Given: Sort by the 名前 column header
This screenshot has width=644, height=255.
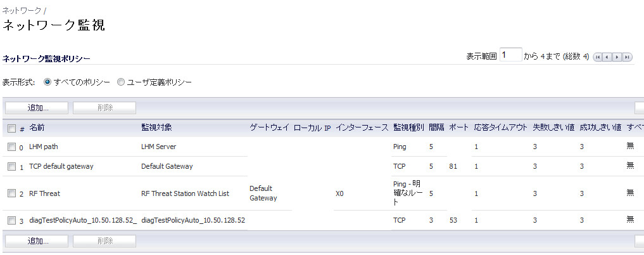Looking at the screenshot, I should pos(37,128).
